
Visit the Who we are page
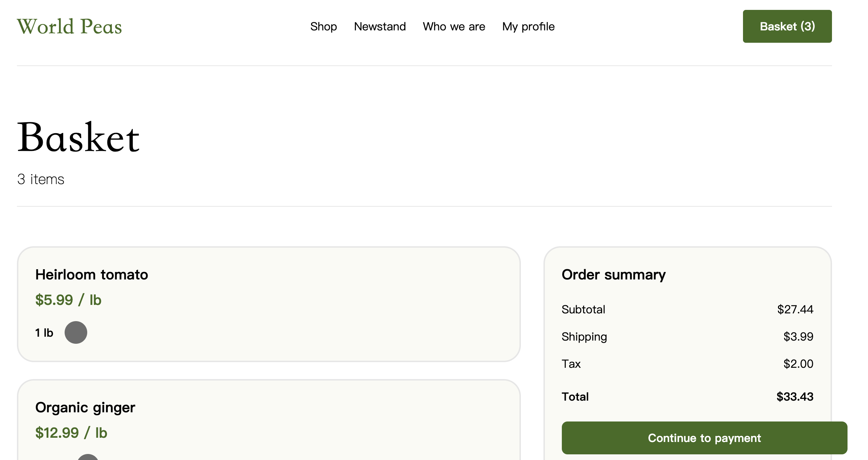tap(454, 26)
